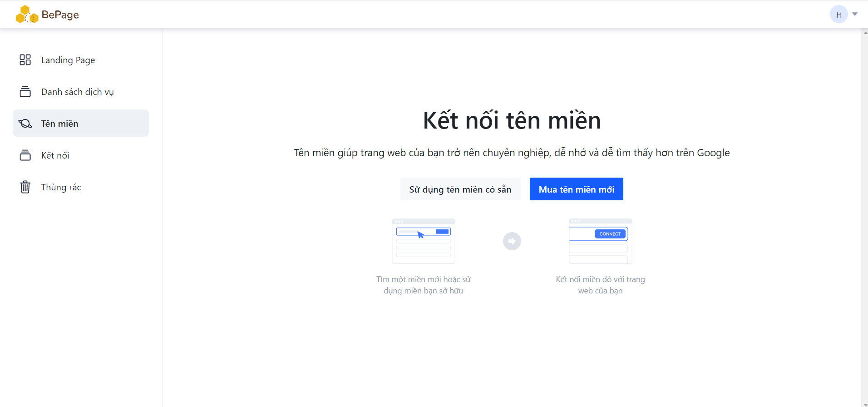Click the Thùng rác trash can icon
Screen dimensions: 868x407
(x=25, y=187)
